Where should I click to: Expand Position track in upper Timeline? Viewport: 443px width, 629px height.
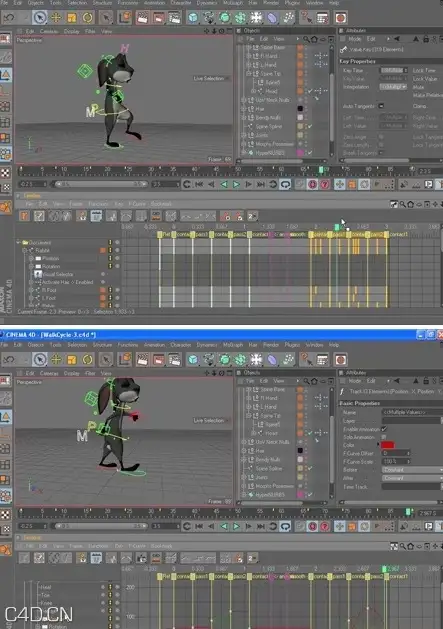pos(31,258)
